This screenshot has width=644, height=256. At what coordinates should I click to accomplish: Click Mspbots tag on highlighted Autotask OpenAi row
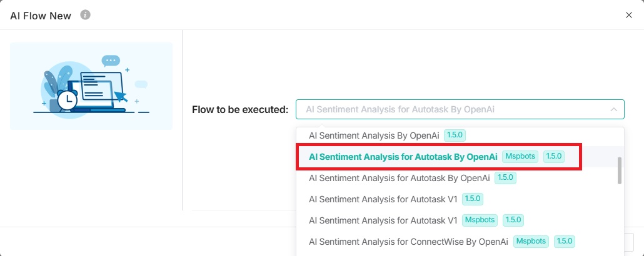pos(520,157)
